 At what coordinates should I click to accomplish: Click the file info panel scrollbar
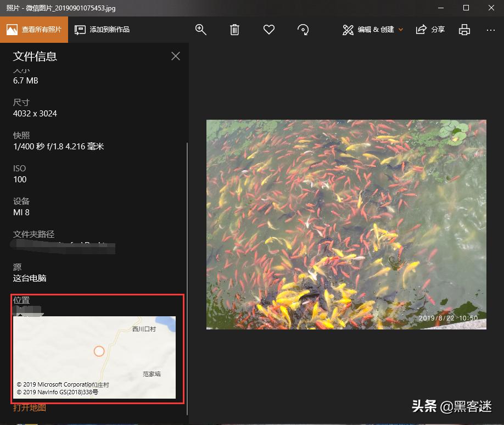point(187,275)
